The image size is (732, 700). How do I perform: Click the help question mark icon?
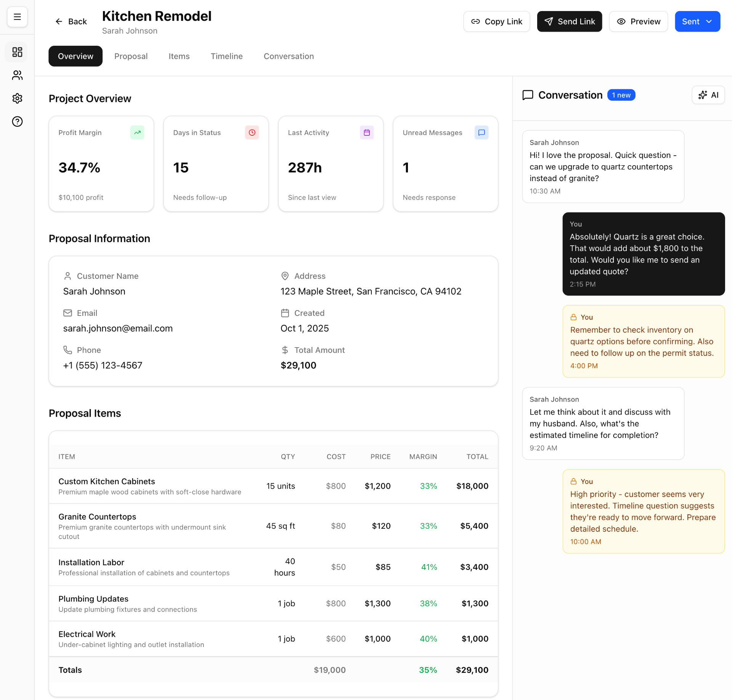(17, 122)
